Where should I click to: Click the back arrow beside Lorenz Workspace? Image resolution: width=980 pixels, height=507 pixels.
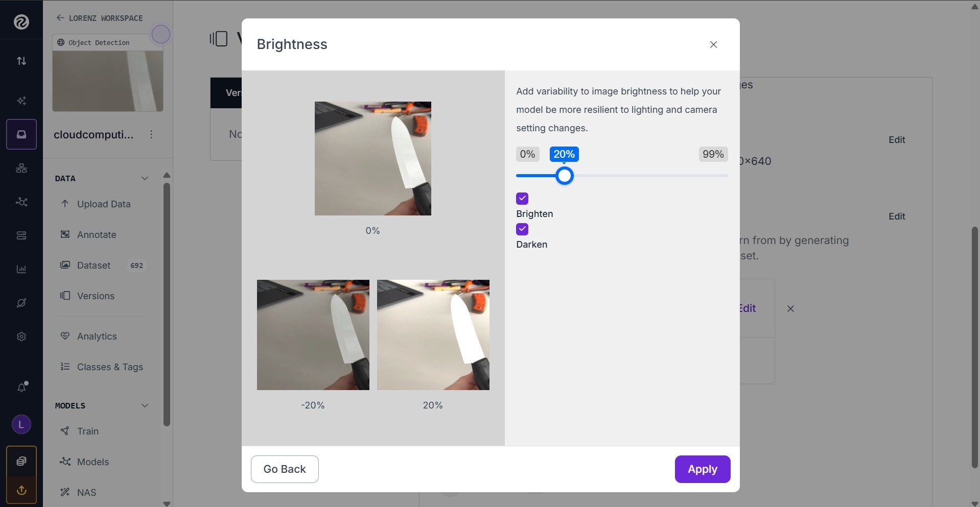[x=60, y=18]
